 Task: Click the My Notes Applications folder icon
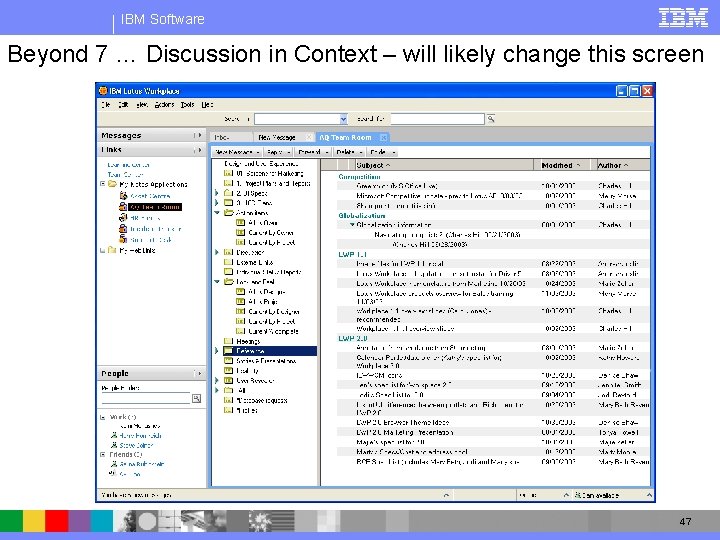[112, 184]
